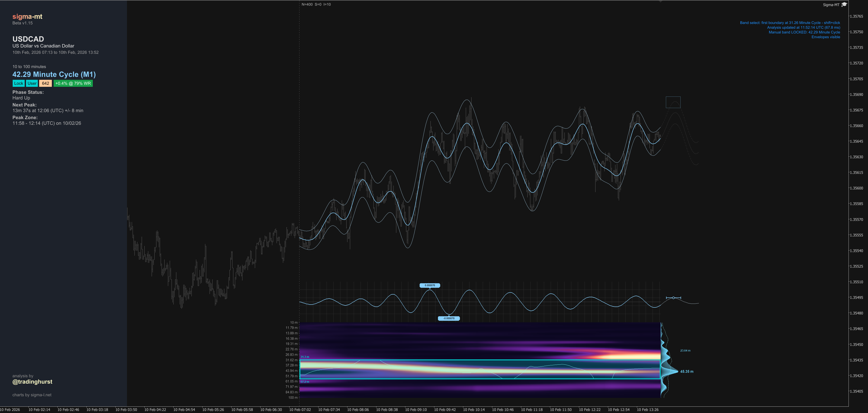Click the 0.000076 peak value label
This screenshot has height=413, width=868.
click(x=430, y=286)
